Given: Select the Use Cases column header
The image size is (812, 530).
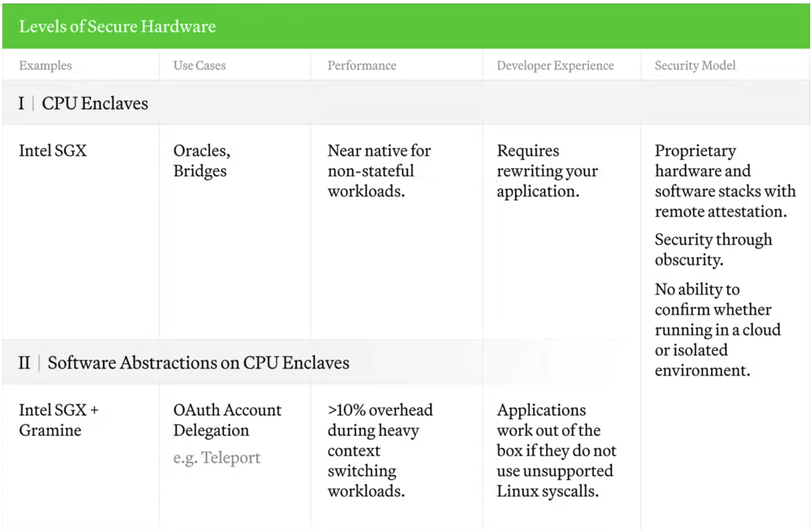Looking at the screenshot, I should (x=200, y=65).
